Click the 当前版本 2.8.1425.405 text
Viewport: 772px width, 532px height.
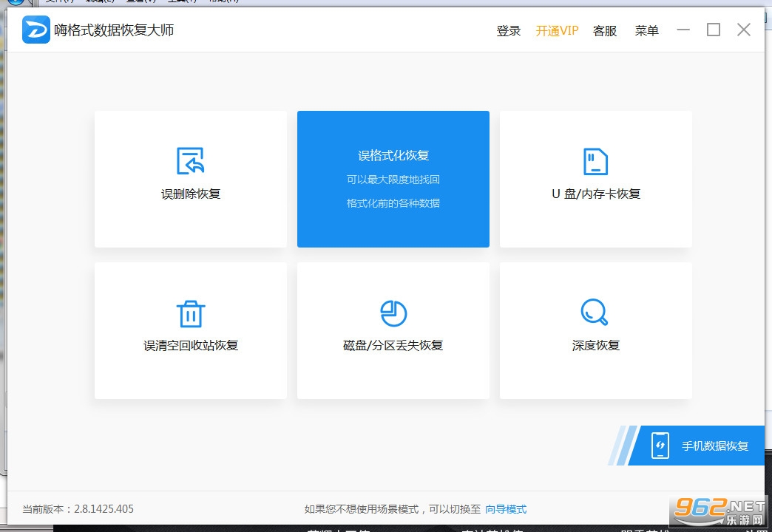(x=78, y=509)
